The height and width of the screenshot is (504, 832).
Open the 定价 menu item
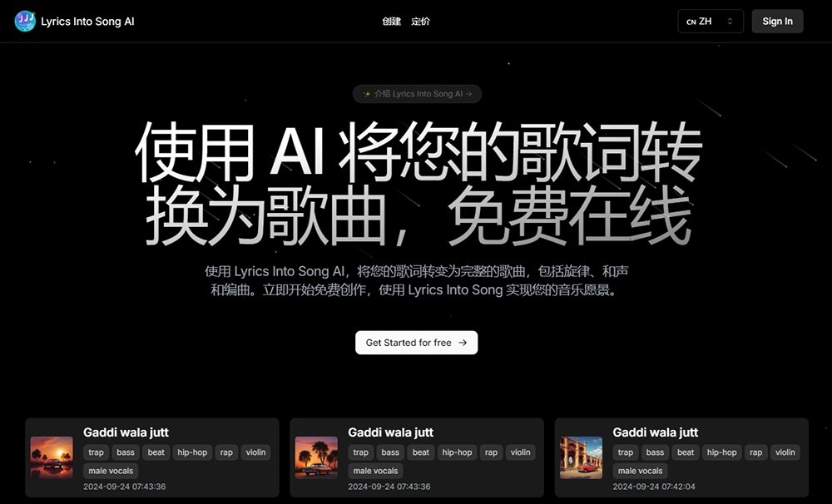[421, 22]
